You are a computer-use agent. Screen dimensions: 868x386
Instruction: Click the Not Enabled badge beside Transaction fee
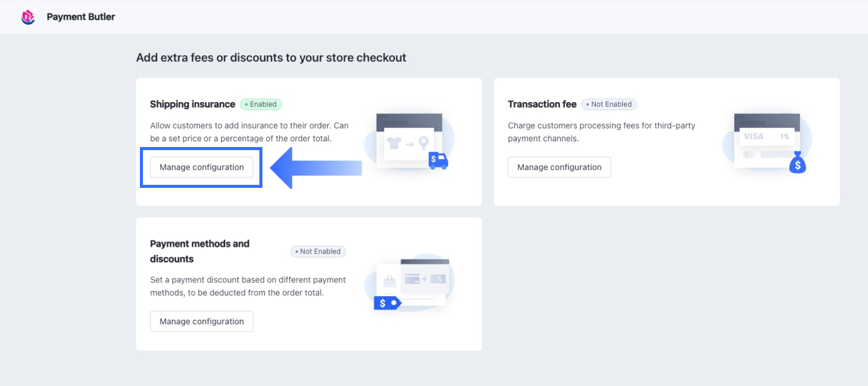tap(609, 104)
